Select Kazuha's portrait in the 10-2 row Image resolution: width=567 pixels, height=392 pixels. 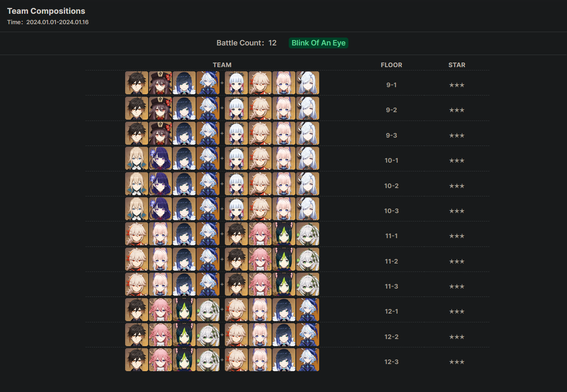pyautogui.click(x=260, y=184)
